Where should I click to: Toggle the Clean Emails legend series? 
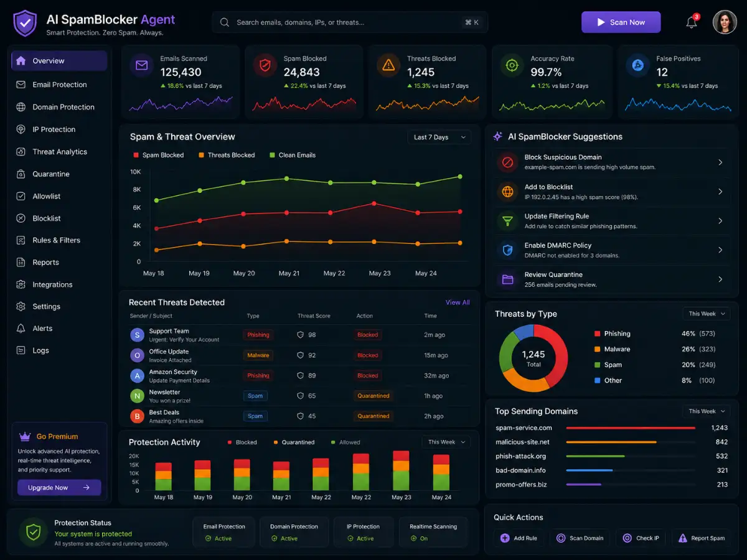(x=293, y=155)
